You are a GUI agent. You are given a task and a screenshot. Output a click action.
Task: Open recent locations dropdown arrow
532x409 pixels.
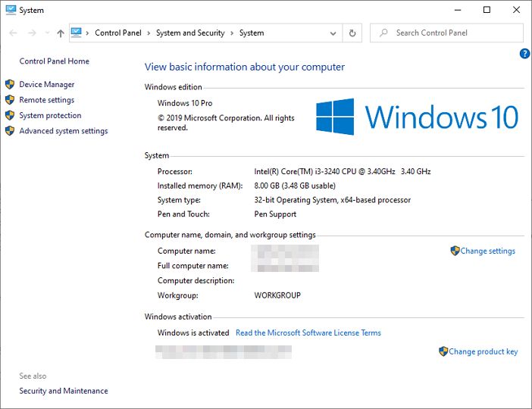point(47,33)
